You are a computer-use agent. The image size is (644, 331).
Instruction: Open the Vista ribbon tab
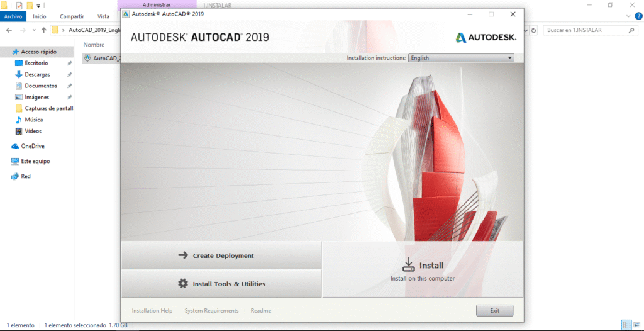tap(104, 16)
